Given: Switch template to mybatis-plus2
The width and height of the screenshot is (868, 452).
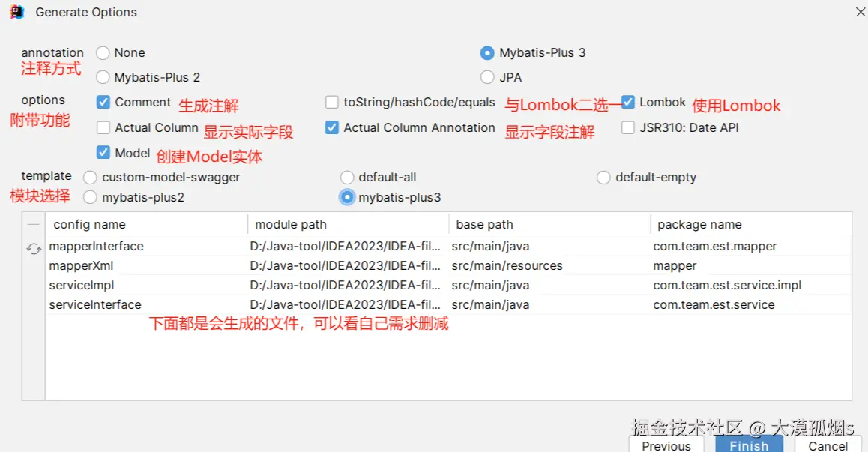Looking at the screenshot, I should point(90,198).
